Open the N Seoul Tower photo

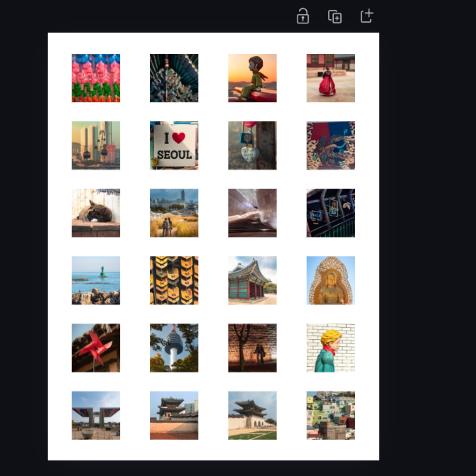click(174, 348)
